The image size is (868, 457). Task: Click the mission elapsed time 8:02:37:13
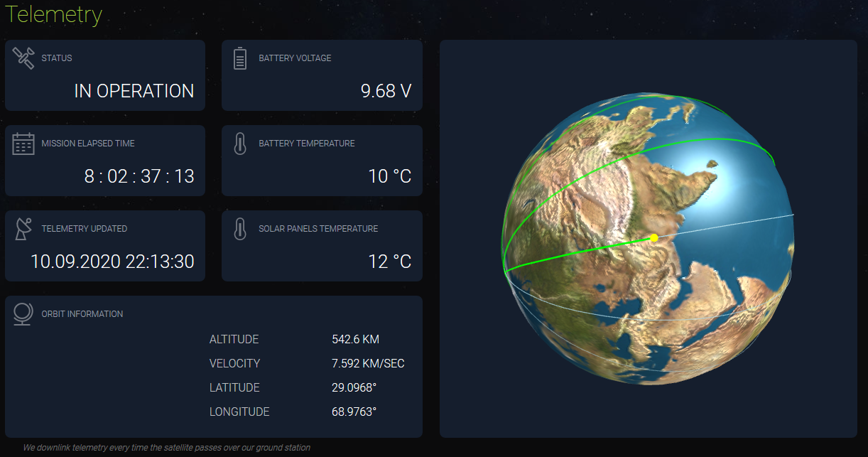pos(139,176)
